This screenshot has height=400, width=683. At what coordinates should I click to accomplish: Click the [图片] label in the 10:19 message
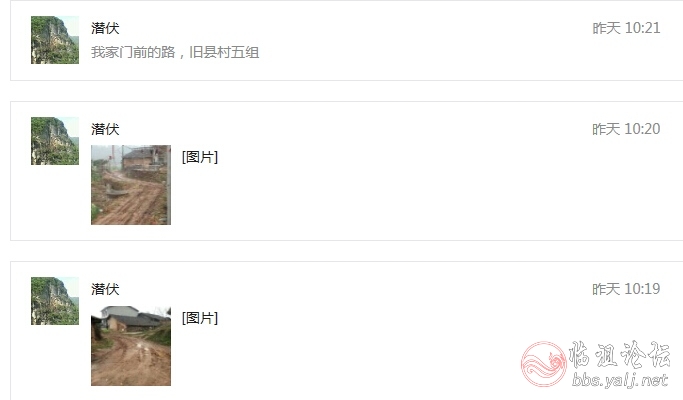(200, 318)
